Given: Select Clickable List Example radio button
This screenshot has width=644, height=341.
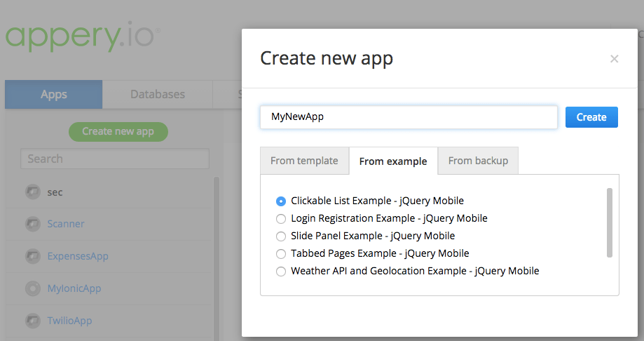Looking at the screenshot, I should click(281, 201).
